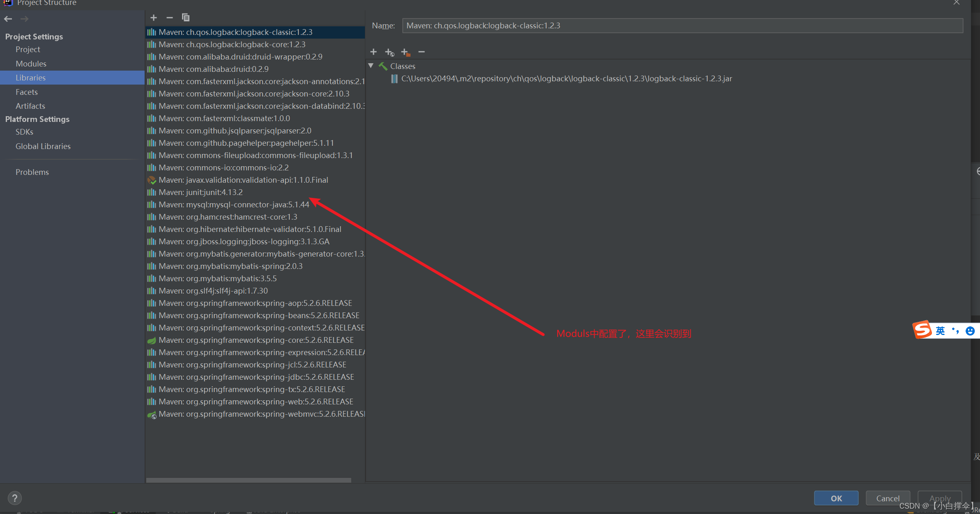Open the Project settings page
Viewport: 980px width, 514px height.
[28, 49]
